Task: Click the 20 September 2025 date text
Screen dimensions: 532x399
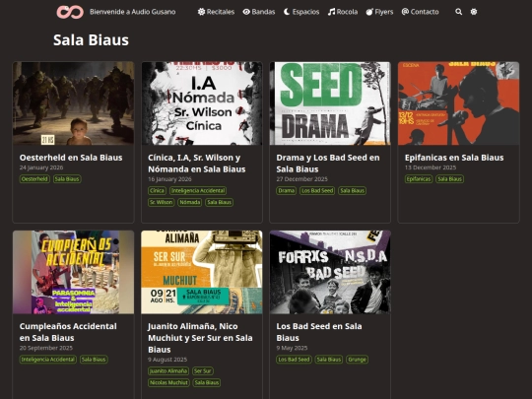Action: point(45,348)
